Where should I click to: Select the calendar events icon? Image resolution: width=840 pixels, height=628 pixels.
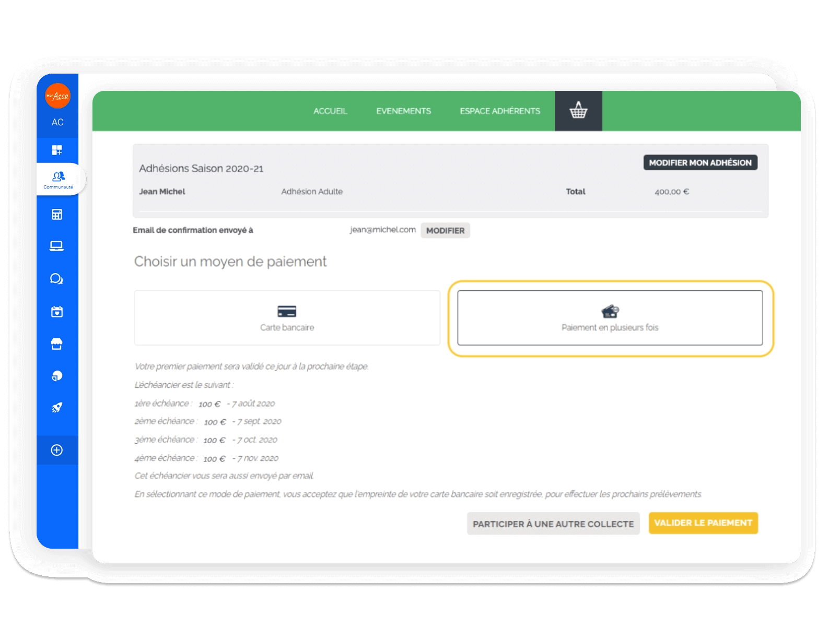(57, 311)
